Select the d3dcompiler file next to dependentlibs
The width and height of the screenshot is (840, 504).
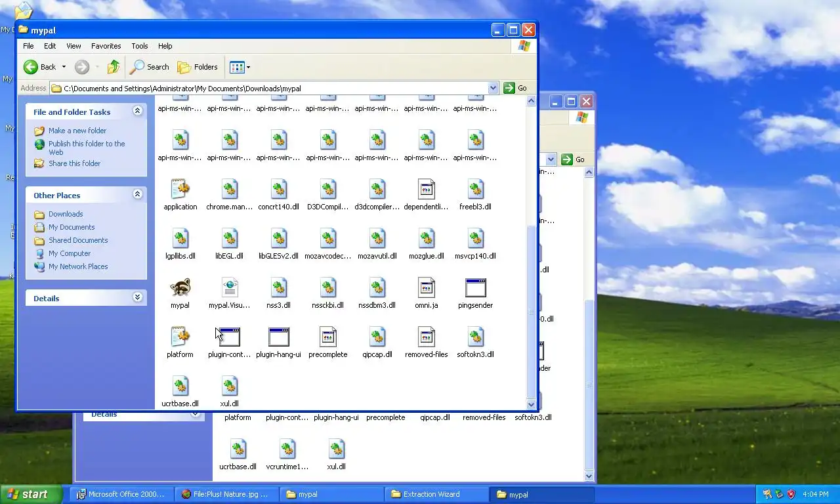click(x=377, y=189)
